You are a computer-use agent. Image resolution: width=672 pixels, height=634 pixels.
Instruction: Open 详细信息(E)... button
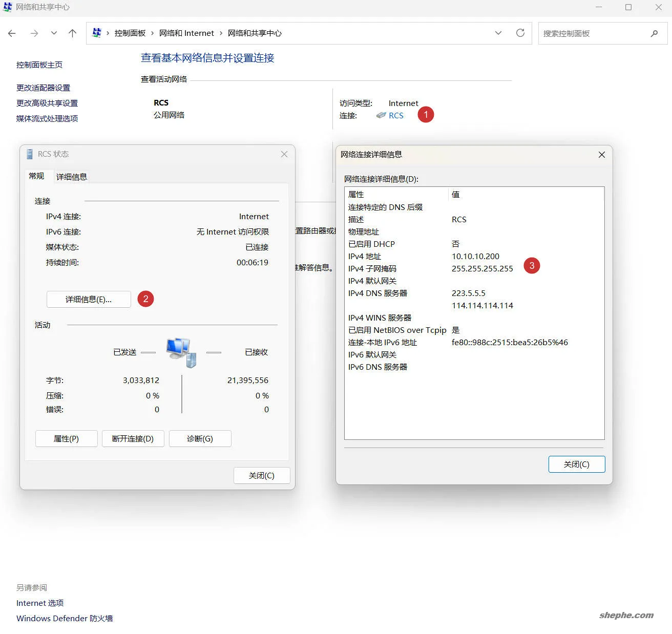(x=89, y=299)
